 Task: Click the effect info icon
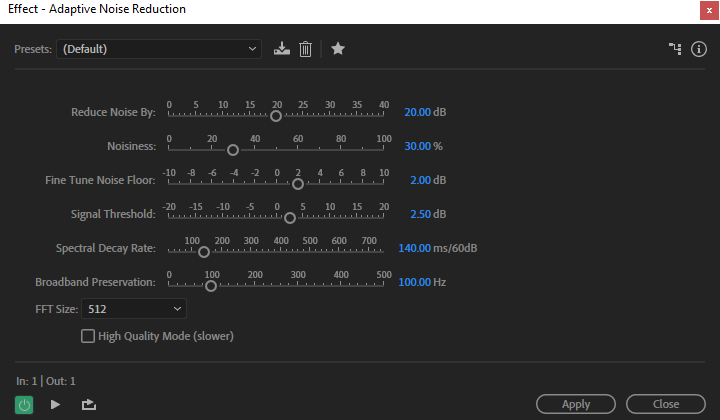pos(699,48)
